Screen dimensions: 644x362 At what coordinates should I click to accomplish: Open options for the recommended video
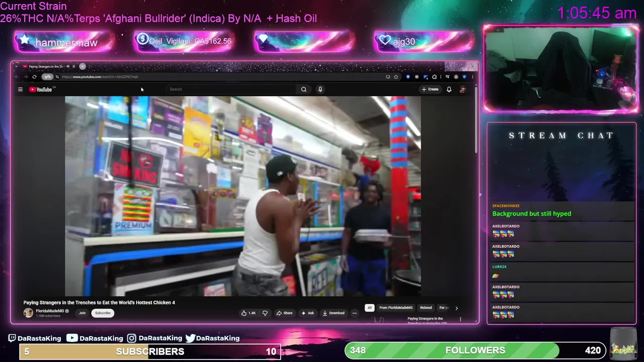click(460, 319)
